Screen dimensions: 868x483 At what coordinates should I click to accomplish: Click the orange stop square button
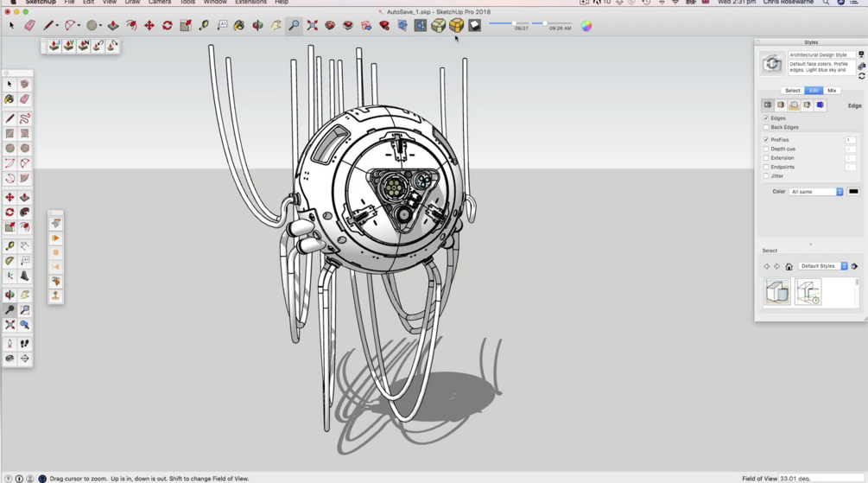[x=55, y=252]
